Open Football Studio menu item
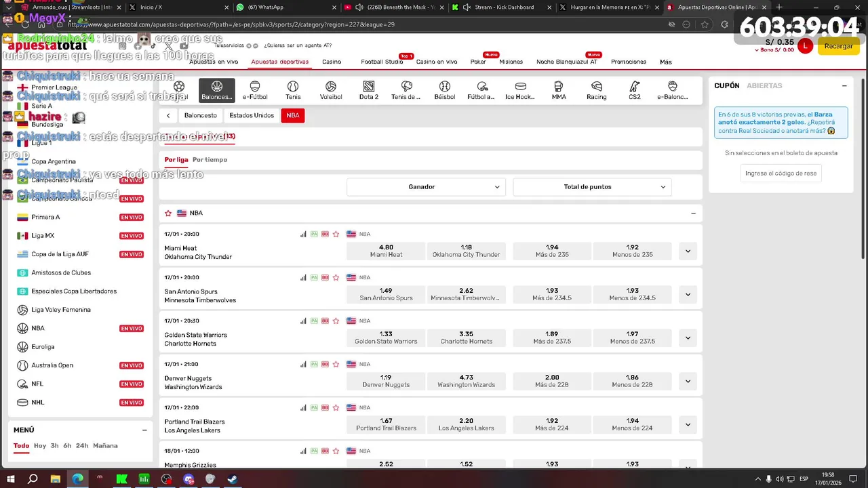Viewport: 868px width, 488px height. [382, 62]
